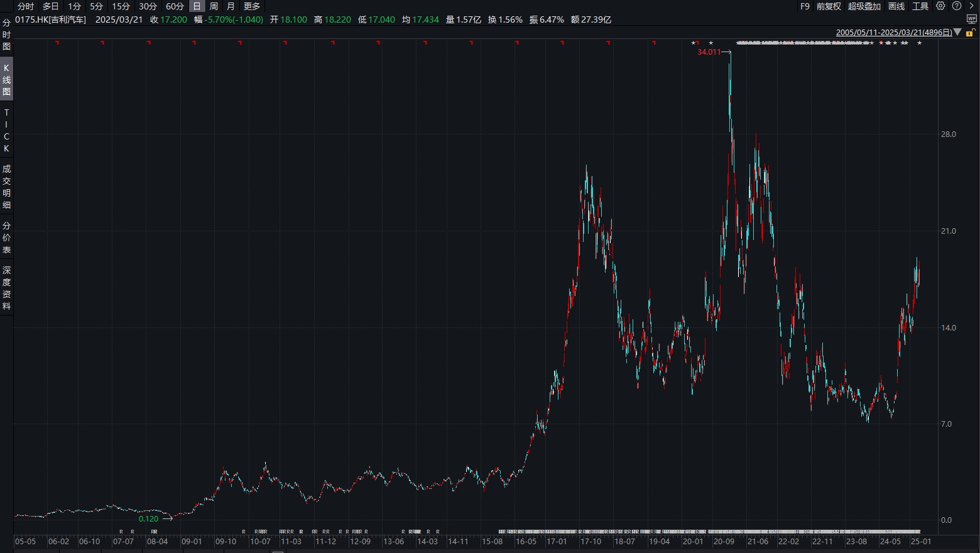The width and height of the screenshot is (980, 553).
Task: Click the WP monitor icon
Action: pos(971,19)
